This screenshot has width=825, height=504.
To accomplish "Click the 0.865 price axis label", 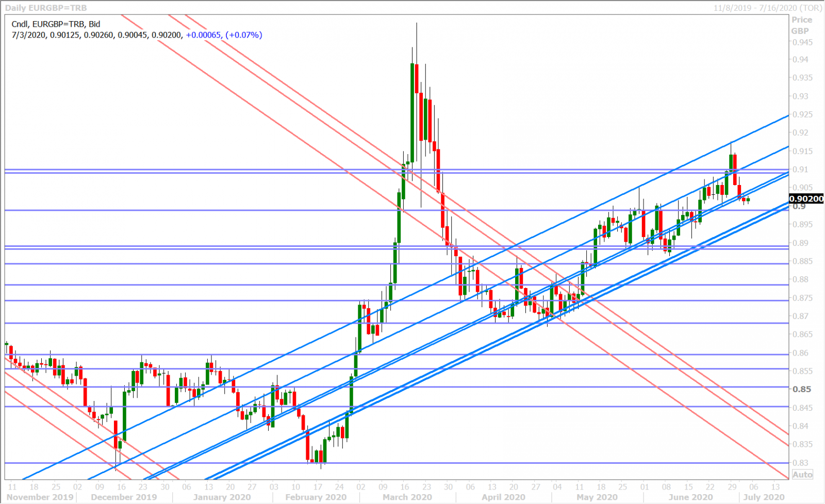I will click(x=802, y=334).
